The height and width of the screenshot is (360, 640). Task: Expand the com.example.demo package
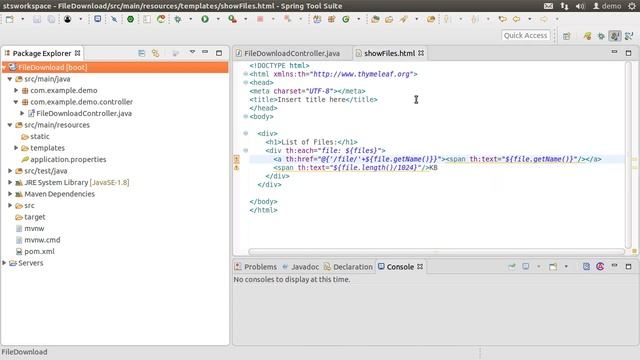click(16, 90)
